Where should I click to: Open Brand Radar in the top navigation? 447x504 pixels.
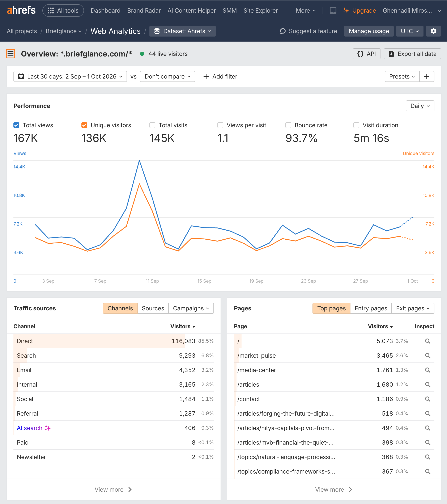tap(144, 10)
